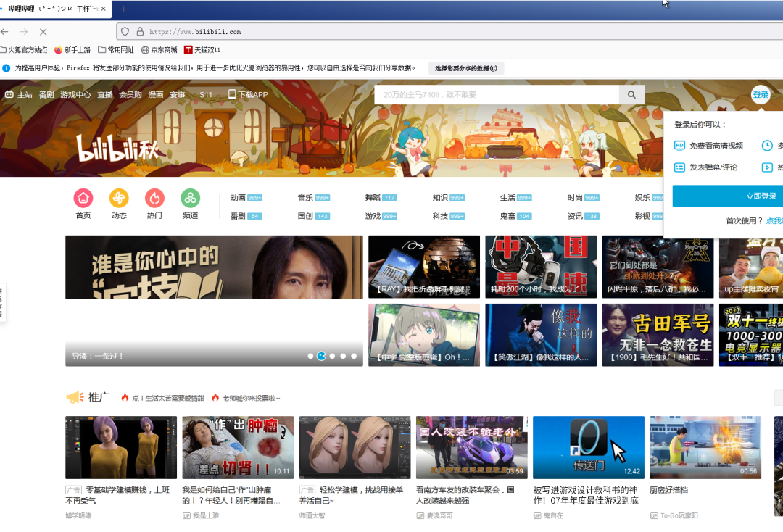Click the 热门 flame round icon
The image size is (783, 532).
point(155,198)
